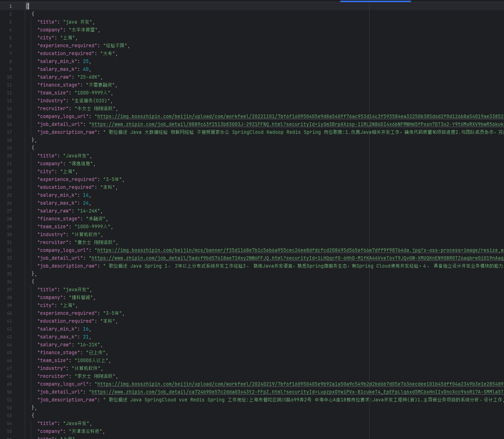Image resolution: width=504 pixels, height=439 pixels.
Task: Click the industry value "生活服务(O2O)"
Action: click(92, 101)
